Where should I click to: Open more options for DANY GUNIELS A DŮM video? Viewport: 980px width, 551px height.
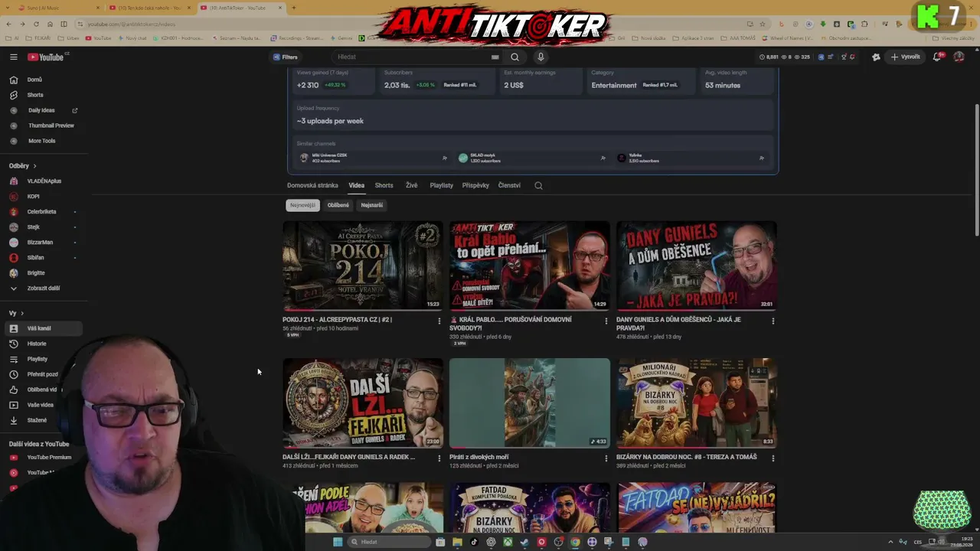[x=773, y=321]
